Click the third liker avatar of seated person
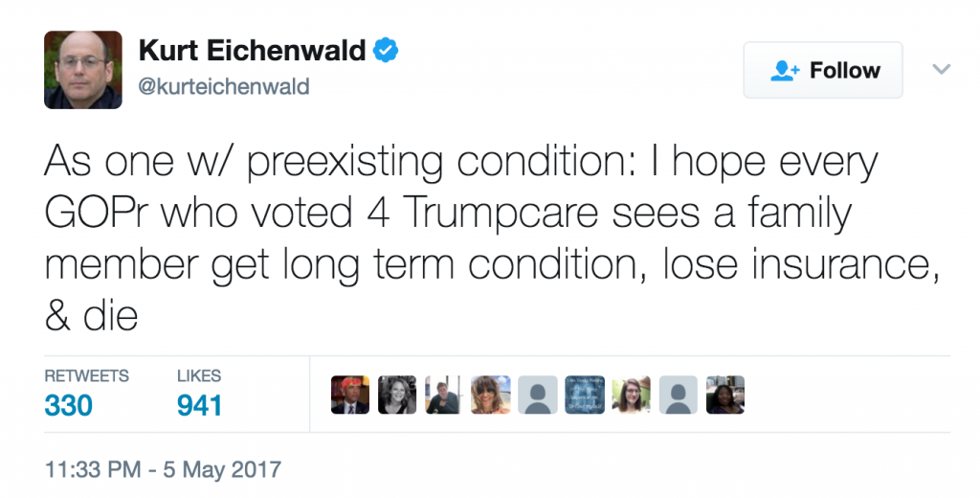Screen dimensions: 980x498 [444, 395]
